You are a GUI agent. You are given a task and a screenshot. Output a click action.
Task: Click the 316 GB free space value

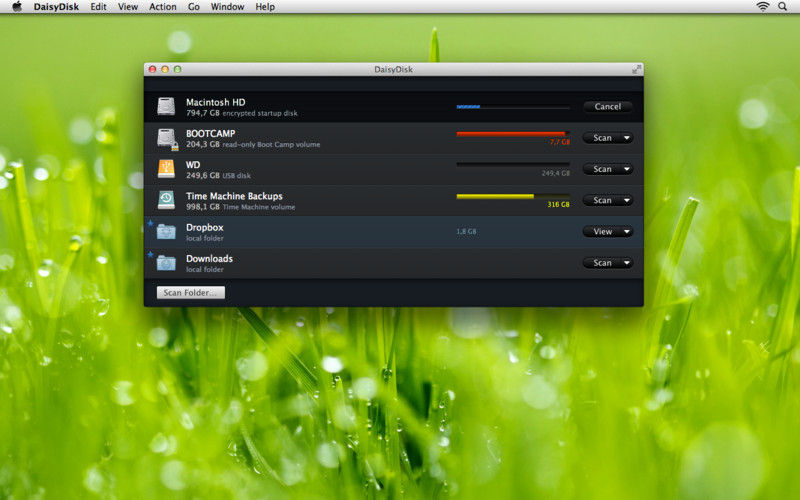point(558,205)
